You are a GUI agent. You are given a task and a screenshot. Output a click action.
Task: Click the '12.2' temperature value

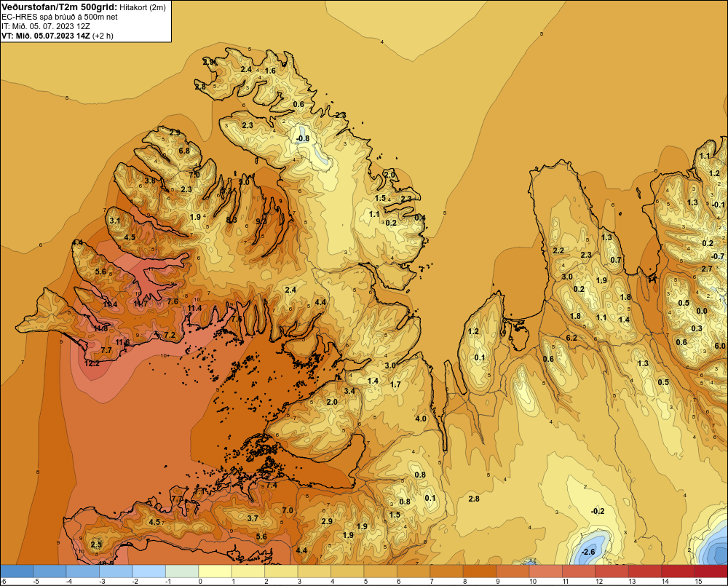92,363
